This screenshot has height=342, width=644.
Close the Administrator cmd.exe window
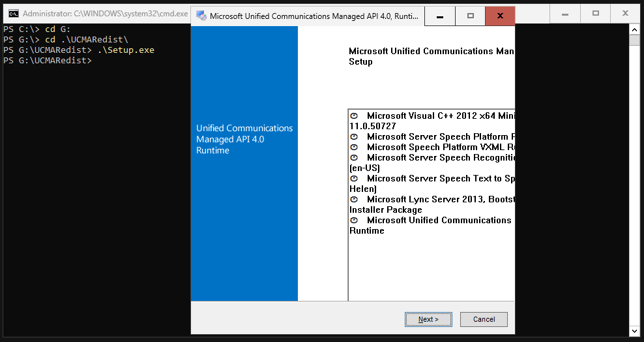pos(626,14)
